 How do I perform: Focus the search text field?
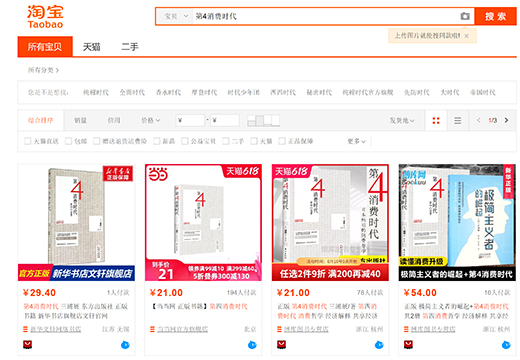(325, 16)
